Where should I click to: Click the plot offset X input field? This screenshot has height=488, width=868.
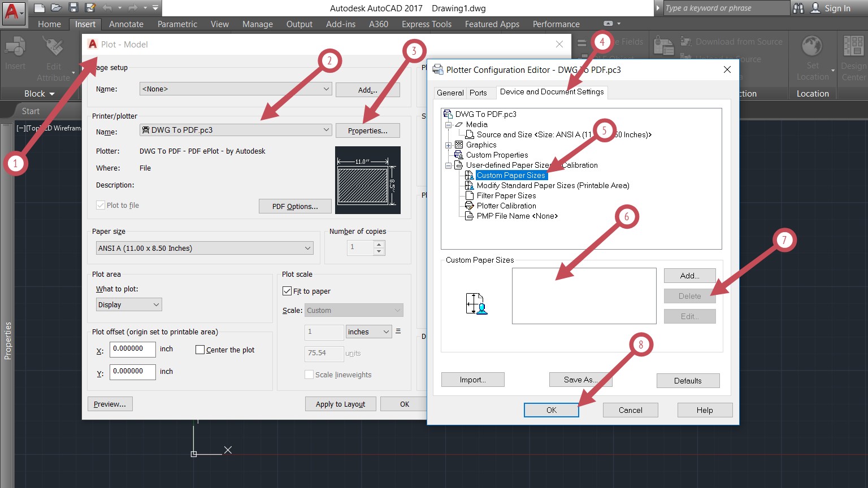tap(133, 349)
